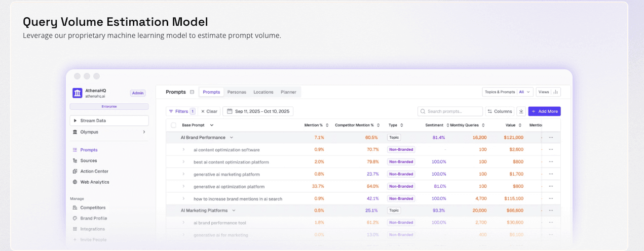Click the info icon beside Prompts title
The image size is (644, 251).
tap(192, 92)
